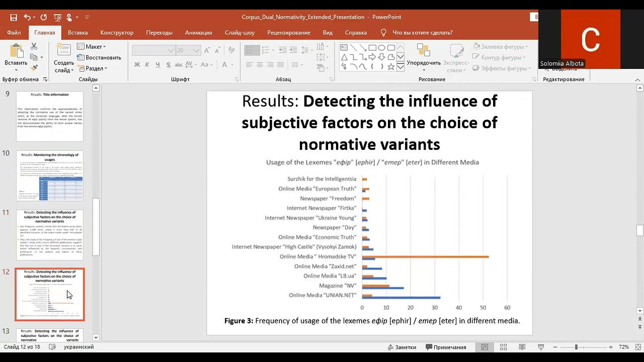Copy selection with the copy icon
Image resolution: width=644 pixels, height=362 pixels.
click(34, 57)
